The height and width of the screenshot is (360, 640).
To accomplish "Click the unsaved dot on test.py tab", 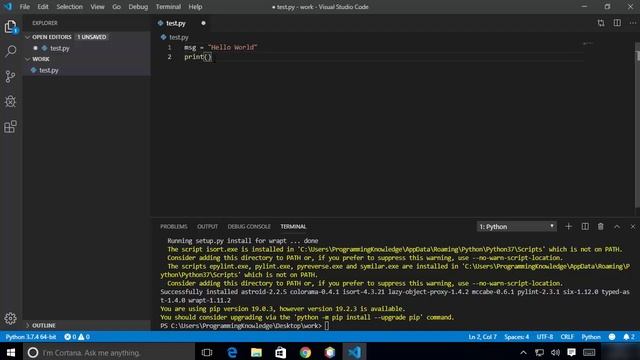I will (203, 23).
